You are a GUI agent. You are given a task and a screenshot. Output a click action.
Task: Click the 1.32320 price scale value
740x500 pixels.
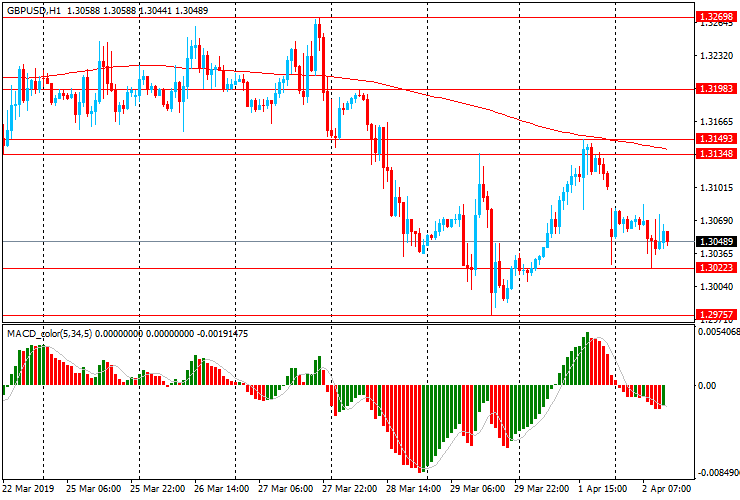(x=716, y=56)
